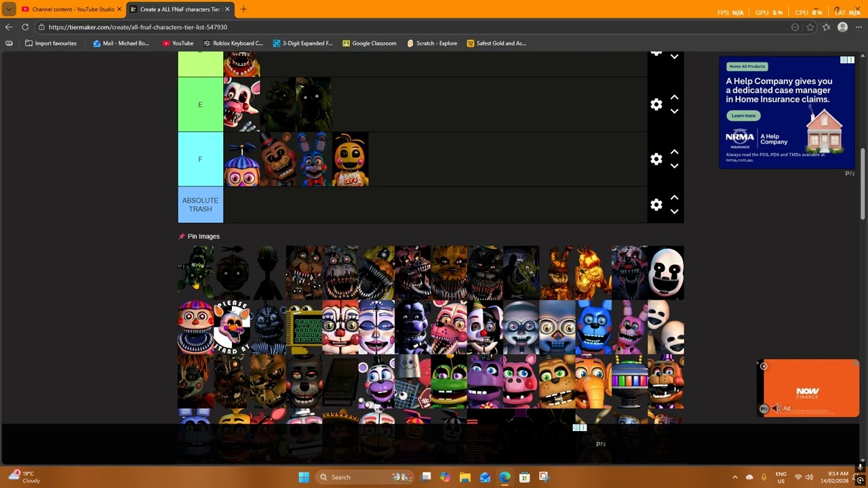Move E tier down with arrow
Image resolution: width=868 pixels, height=488 pixels.
point(674,111)
